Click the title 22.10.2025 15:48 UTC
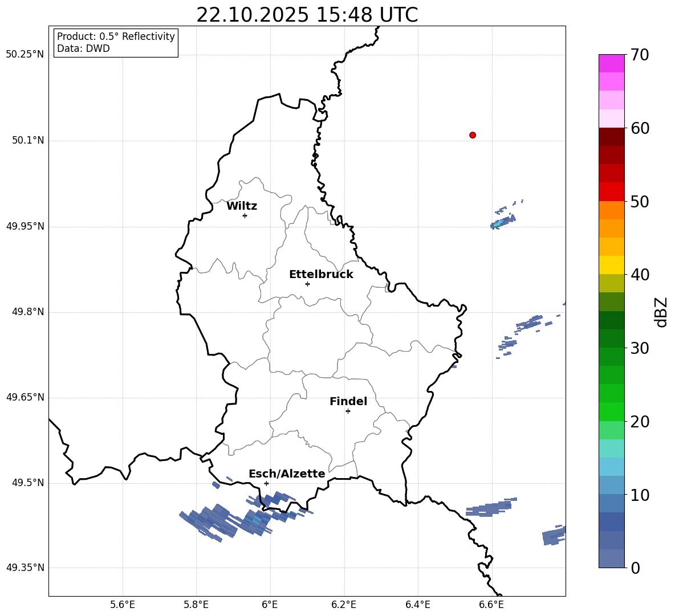 point(307,15)
